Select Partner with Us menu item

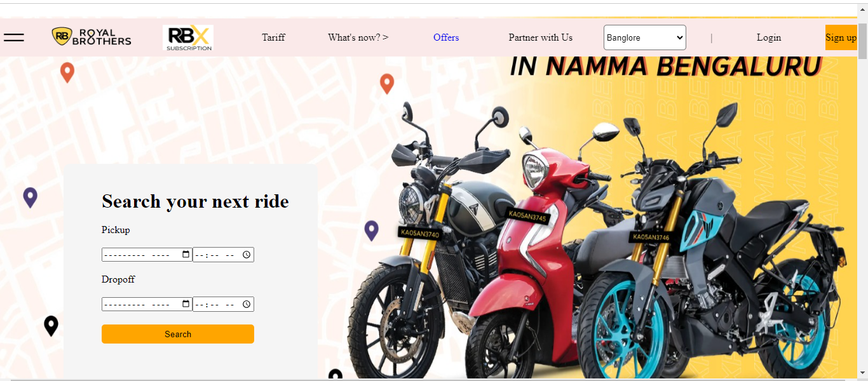click(x=541, y=37)
